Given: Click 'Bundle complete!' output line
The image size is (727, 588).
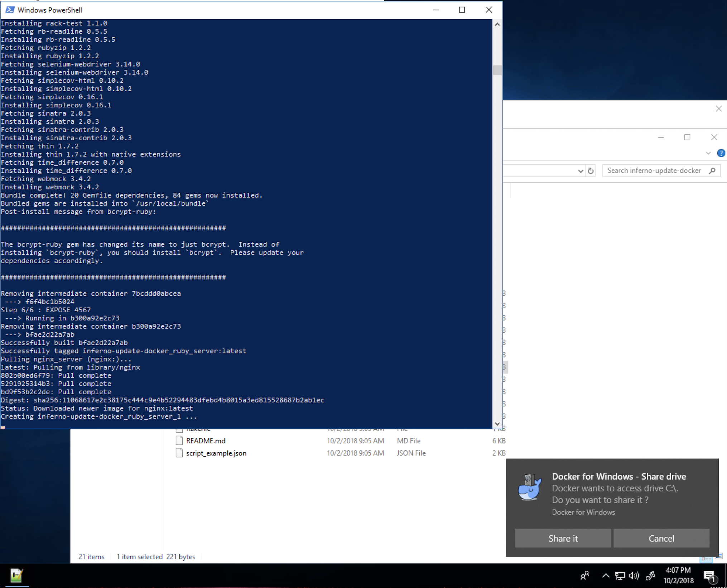Looking at the screenshot, I should click(131, 195).
